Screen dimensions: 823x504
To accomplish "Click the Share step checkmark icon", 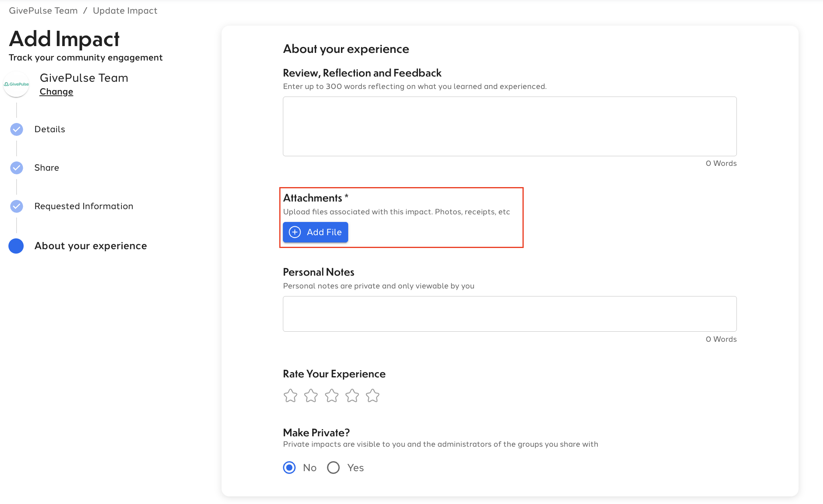I will 16,168.
